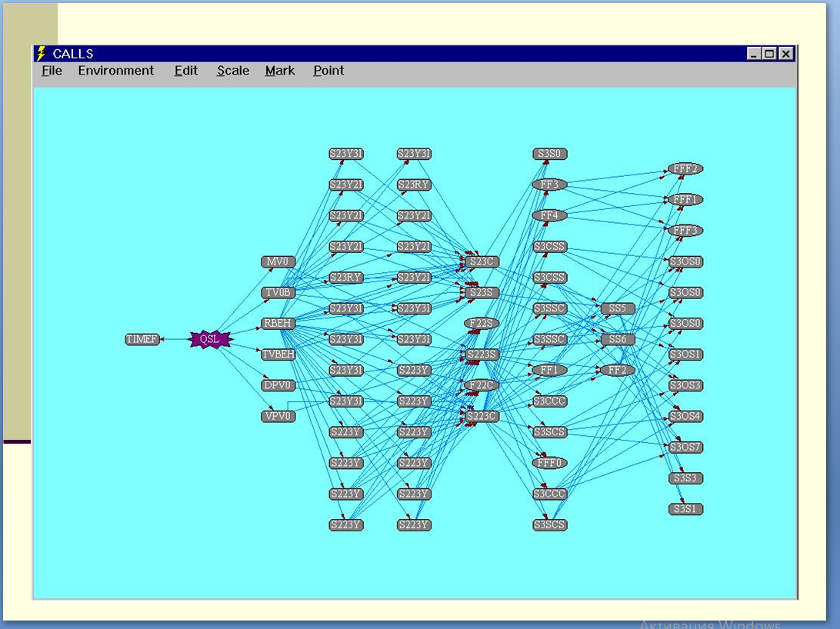Select the RBEH node

point(278,323)
